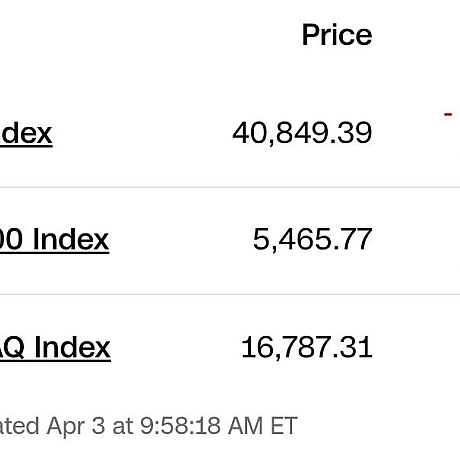460x460 pixels.
Task: Open the "AQ Index" link
Action: click(x=55, y=347)
